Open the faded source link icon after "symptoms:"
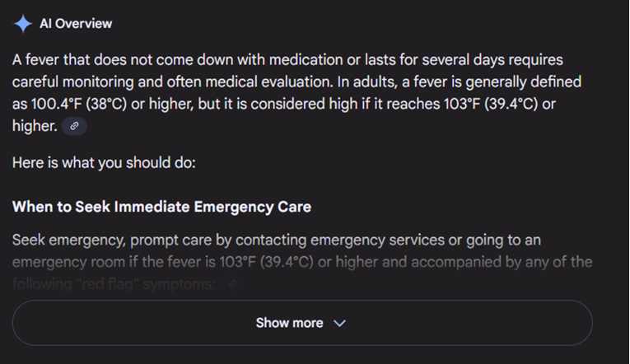The width and height of the screenshot is (630, 364). click(233, 284)
